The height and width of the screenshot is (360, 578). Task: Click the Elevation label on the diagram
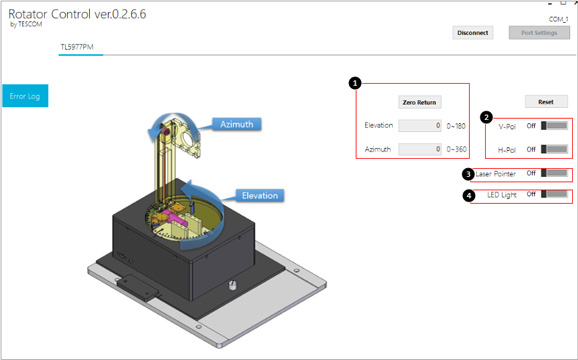(x=260, y=196)
